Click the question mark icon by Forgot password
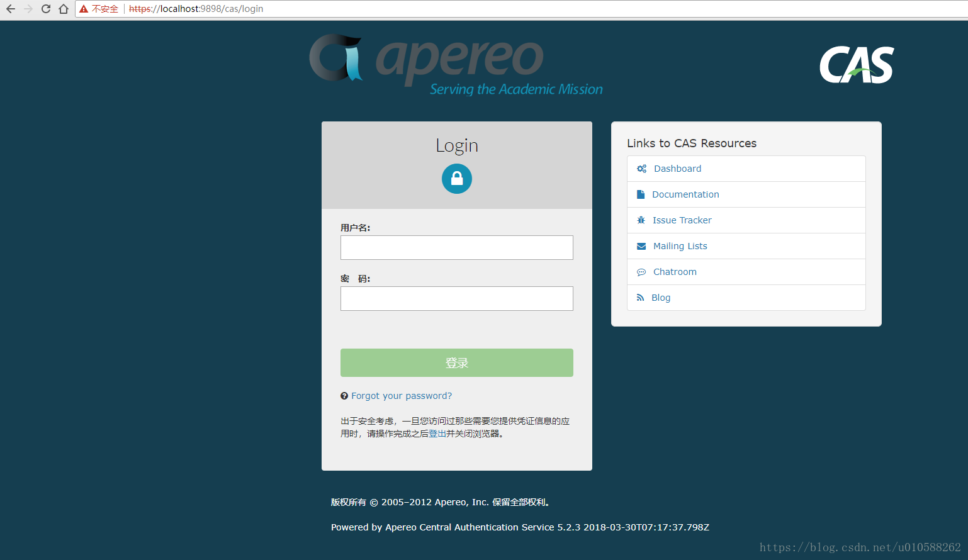Image resolution: width=968 pixels, height=560 pixels. [x=344, y=396]
